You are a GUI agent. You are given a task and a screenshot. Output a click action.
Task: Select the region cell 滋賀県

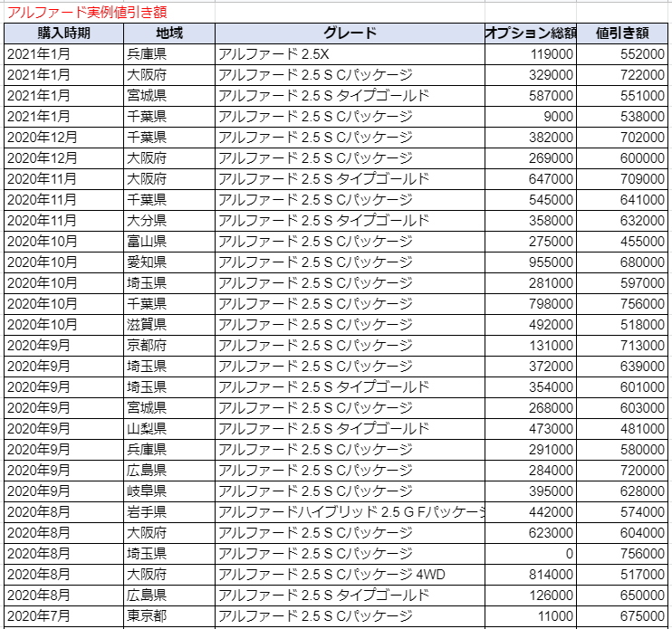(169, 325)
